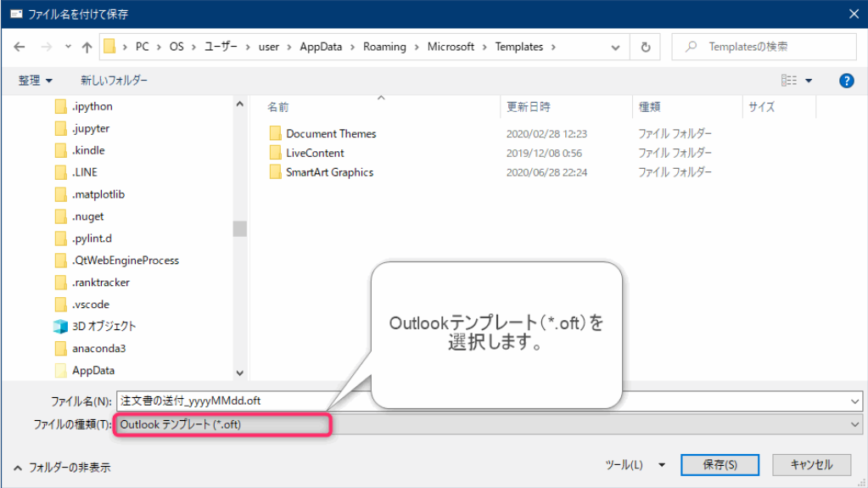The image size is (868, 488).
Task: Select PC in the address path
Action: tap(143, 47)
